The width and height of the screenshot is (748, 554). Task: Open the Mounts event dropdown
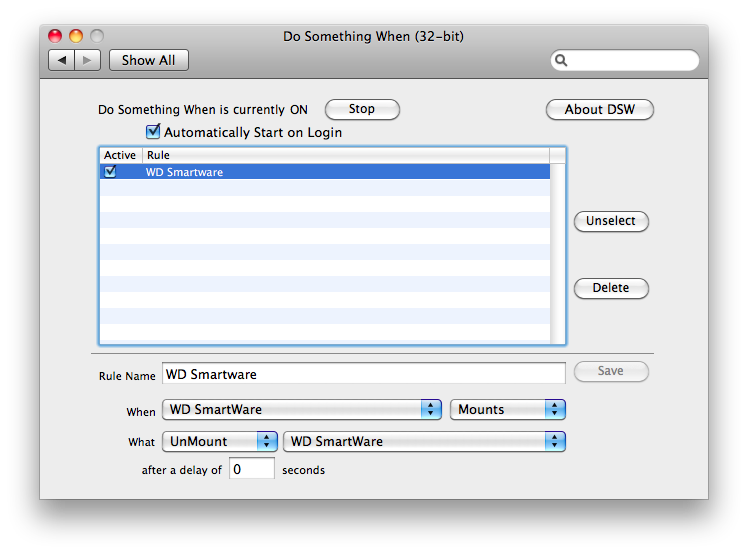click(x=508, y=409)
